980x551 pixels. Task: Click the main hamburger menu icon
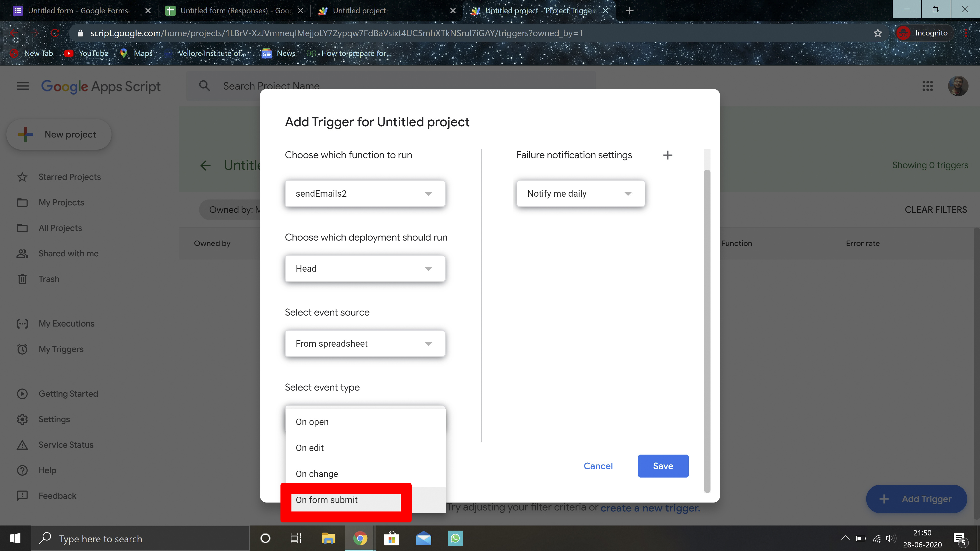[23, 86]
